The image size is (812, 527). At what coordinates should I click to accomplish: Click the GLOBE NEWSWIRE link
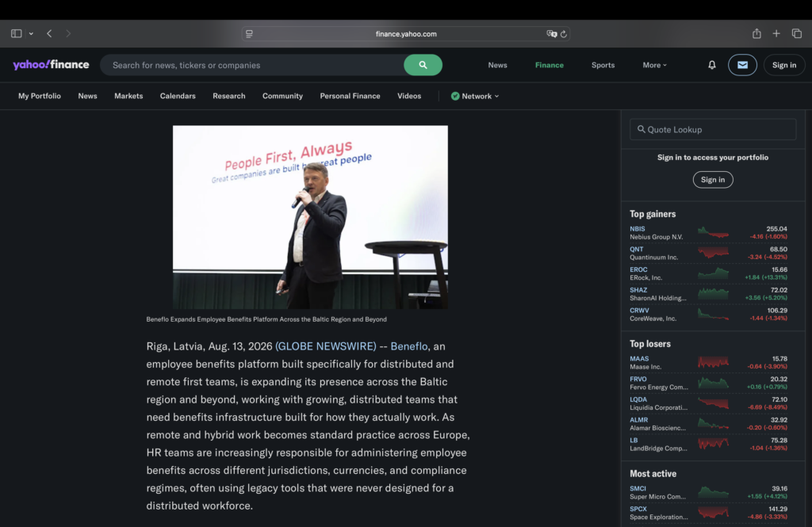(x=326, y=346)
